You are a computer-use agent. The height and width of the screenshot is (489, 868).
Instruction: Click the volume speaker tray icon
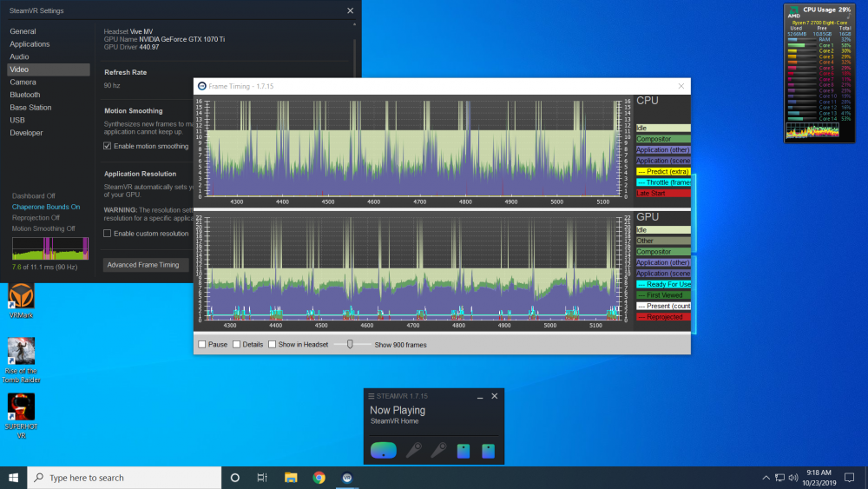(x=793, y=478)
